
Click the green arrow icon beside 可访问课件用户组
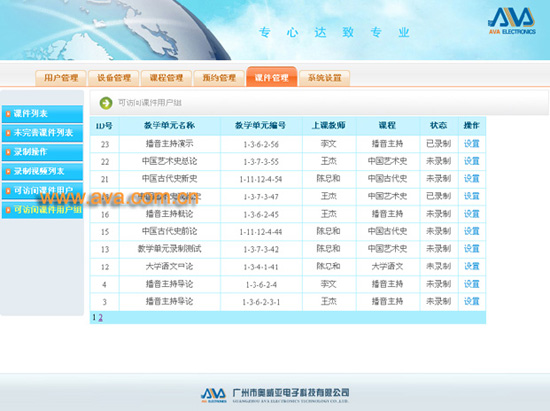pos(106,103)
